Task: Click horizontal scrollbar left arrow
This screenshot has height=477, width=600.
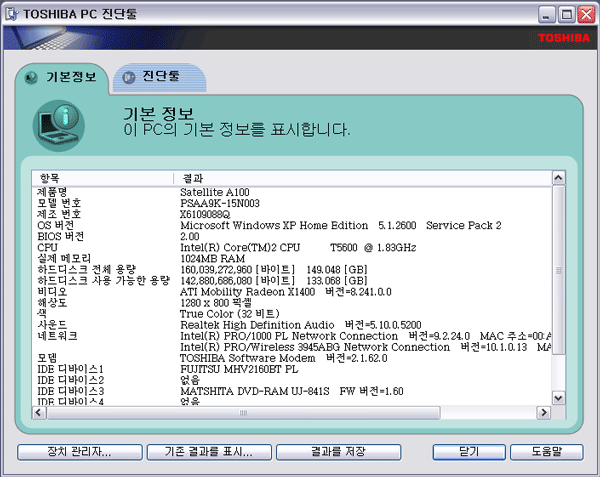Action: (39, 413)
